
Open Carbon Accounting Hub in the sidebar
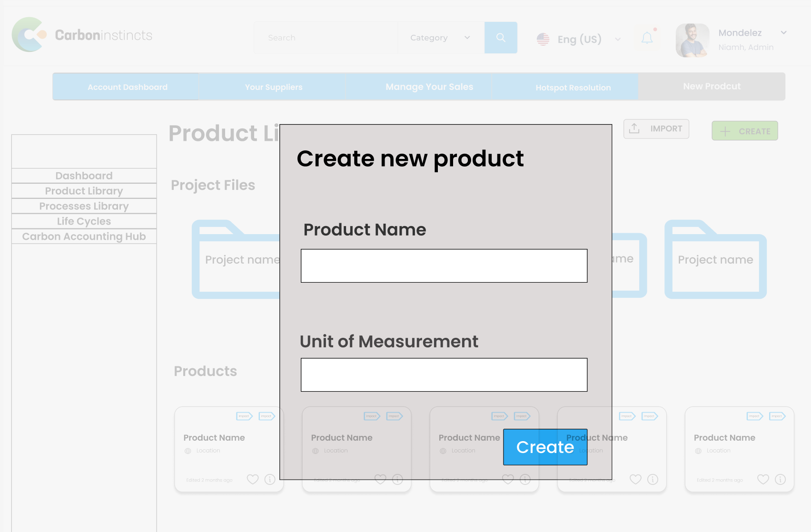click(84, 236)
